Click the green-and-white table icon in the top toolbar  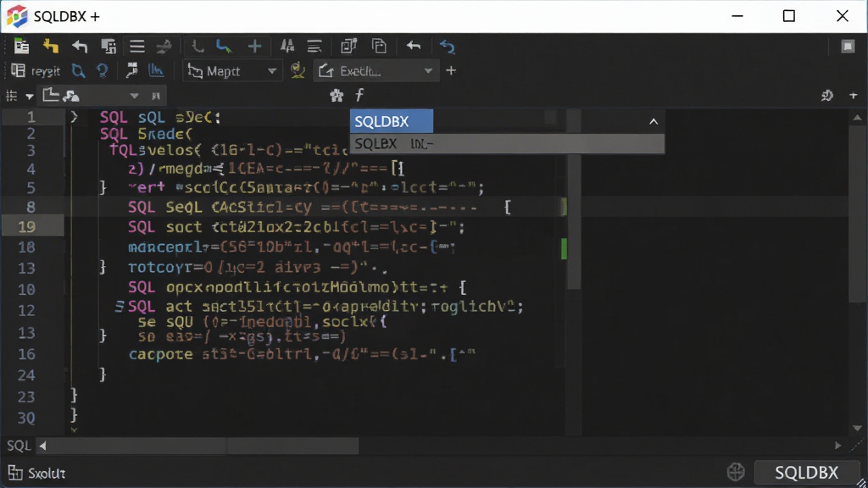[x=21, y=47]
